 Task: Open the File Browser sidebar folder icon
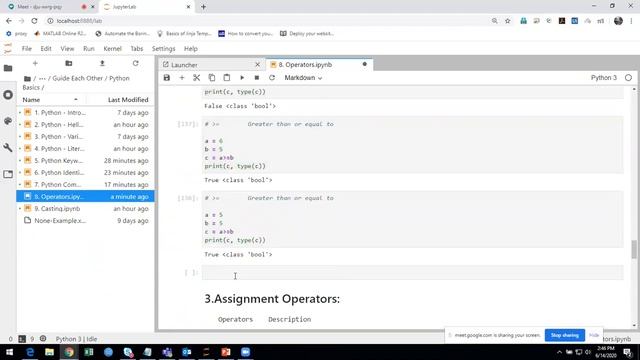[x=8, y=68]
